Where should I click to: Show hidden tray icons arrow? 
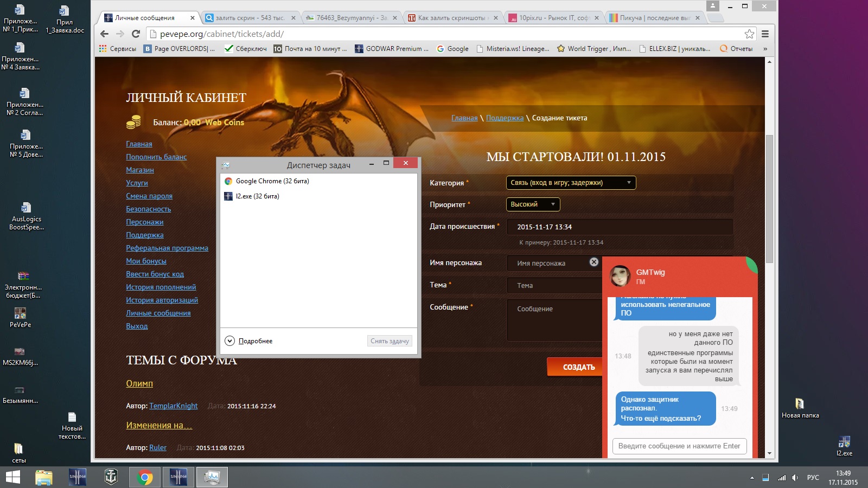pos(752,478)
